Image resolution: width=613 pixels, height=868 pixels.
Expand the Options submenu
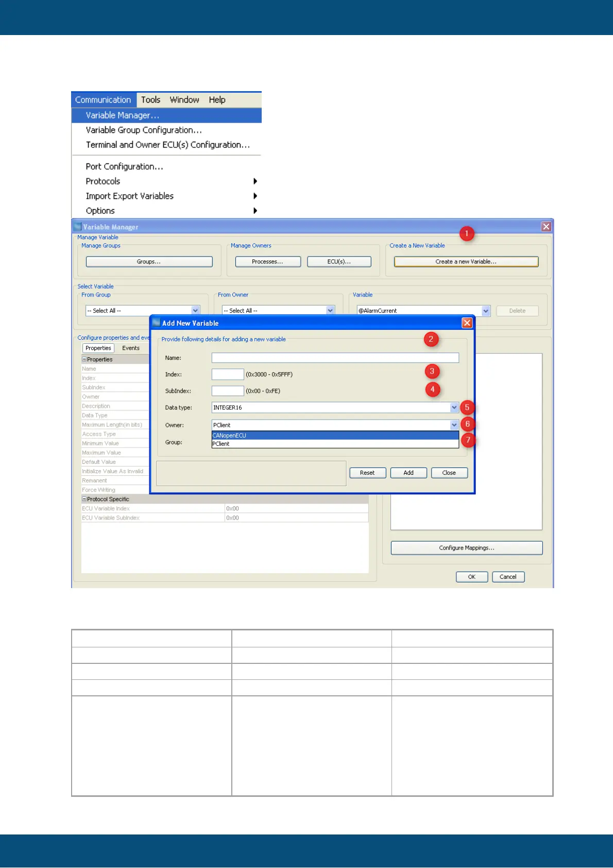(166, 211)
